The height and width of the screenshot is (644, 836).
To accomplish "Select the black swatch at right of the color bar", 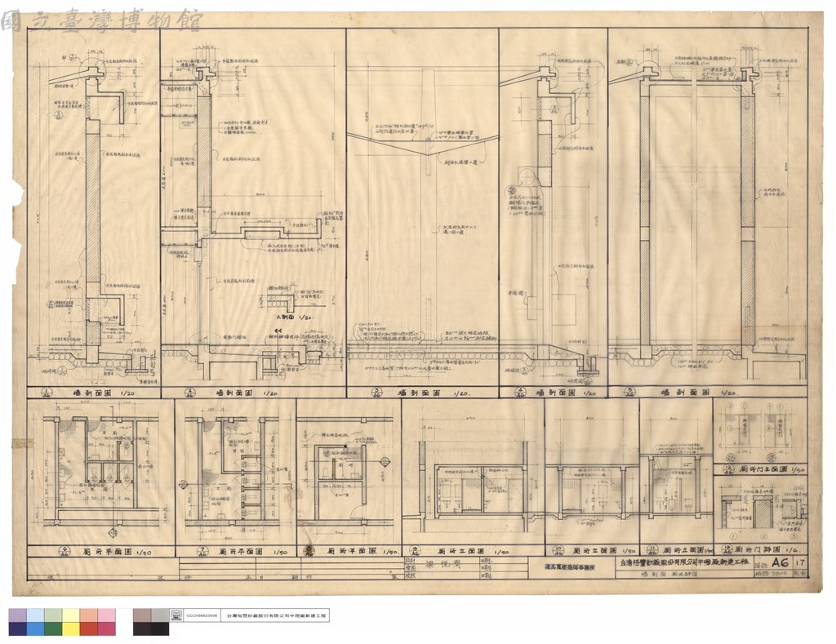I will (160, 628).
